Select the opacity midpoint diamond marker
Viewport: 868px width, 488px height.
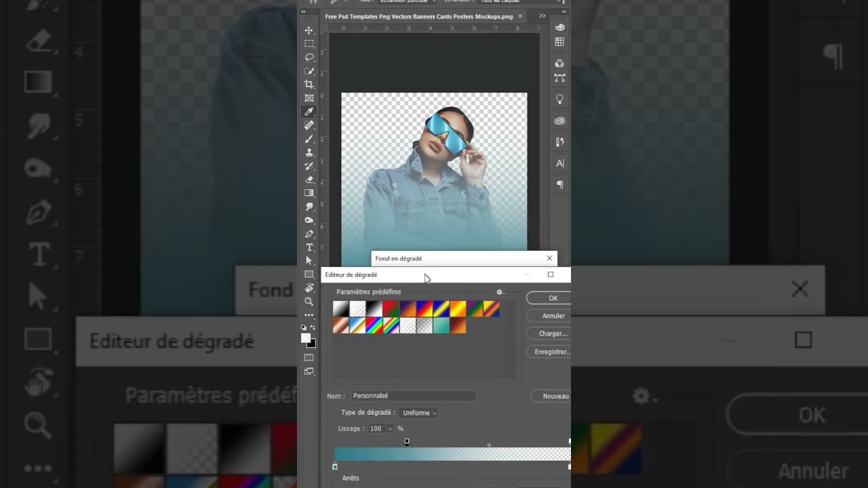pos(489,445)
